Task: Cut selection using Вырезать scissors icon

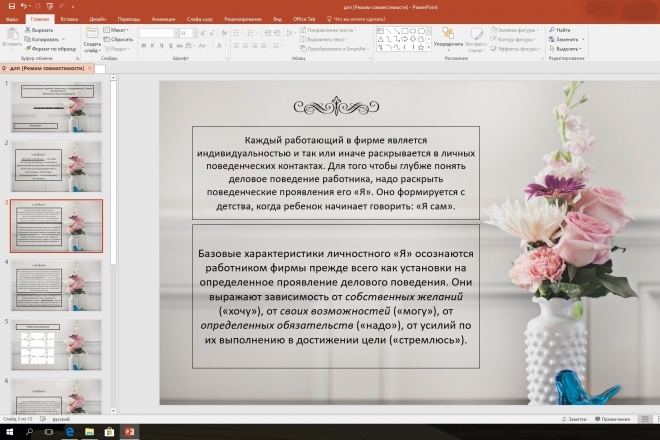Action: 39,30
